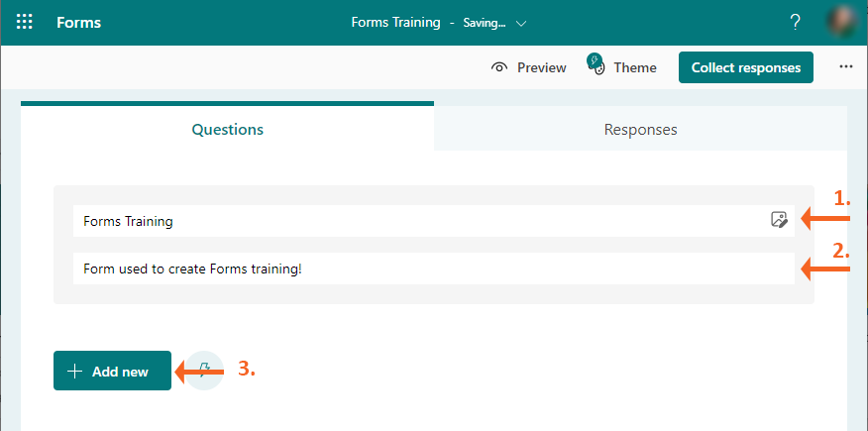Switch to the Questions tab
Screen dimensions: 868x431
pos(227,129)
